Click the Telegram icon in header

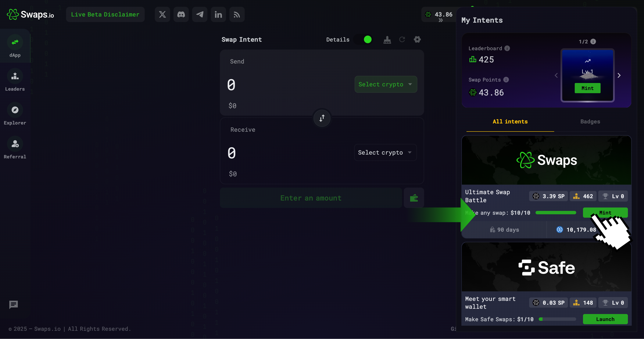coord(200,14)
